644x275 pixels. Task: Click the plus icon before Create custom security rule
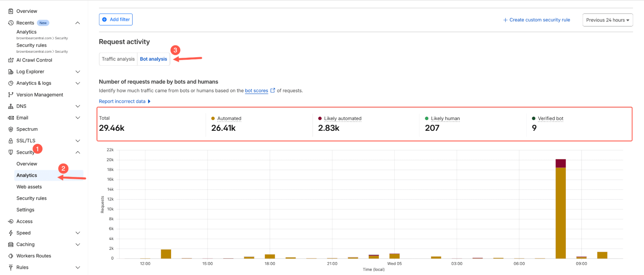coord(505,20)
